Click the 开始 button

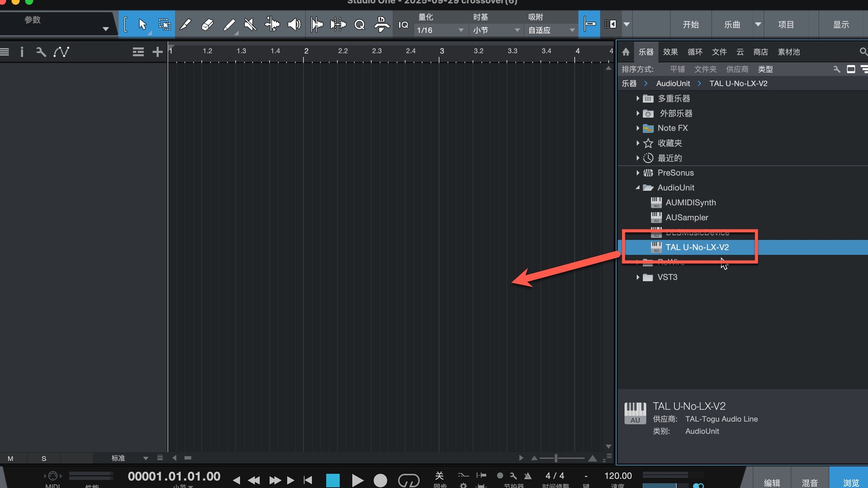[x=690, y=24]
